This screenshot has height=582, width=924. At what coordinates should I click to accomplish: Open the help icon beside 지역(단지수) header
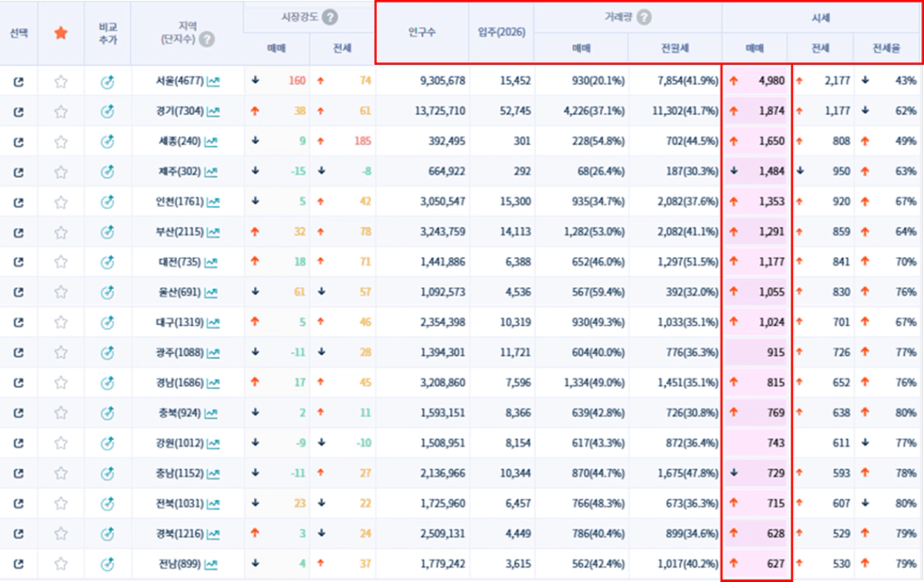(207, 39)
